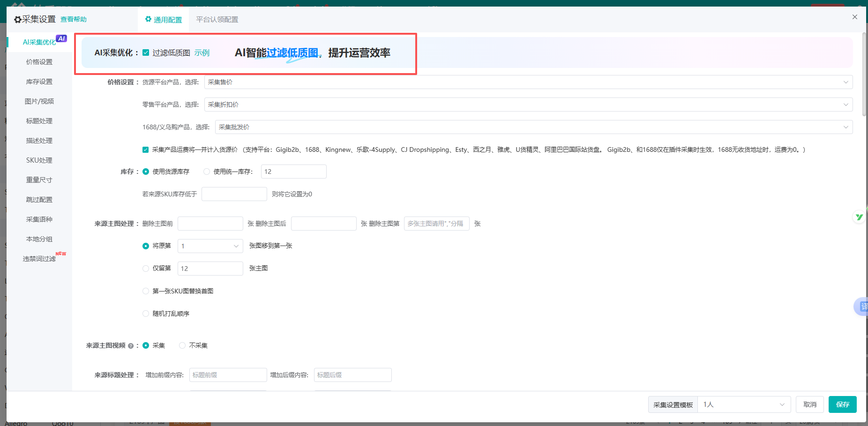Click the 标题前缀 input field
This screenshot has width=868, height=426.
(x=228, y=374)
